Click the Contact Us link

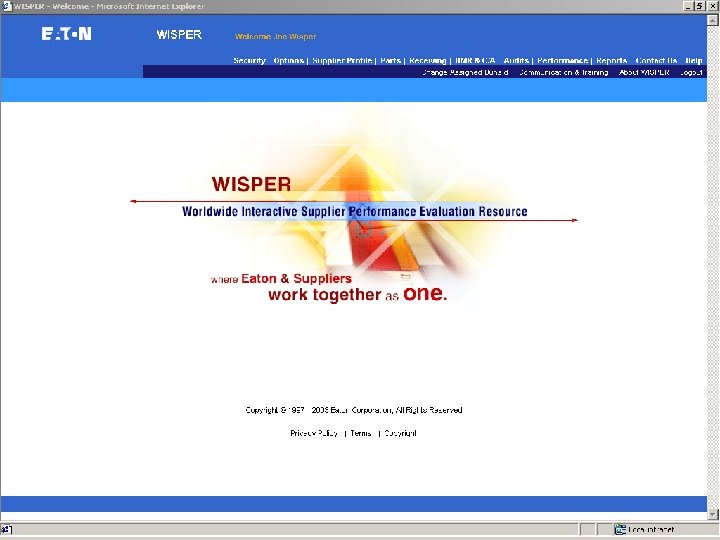pyautogui.click(x=656, y=61)
